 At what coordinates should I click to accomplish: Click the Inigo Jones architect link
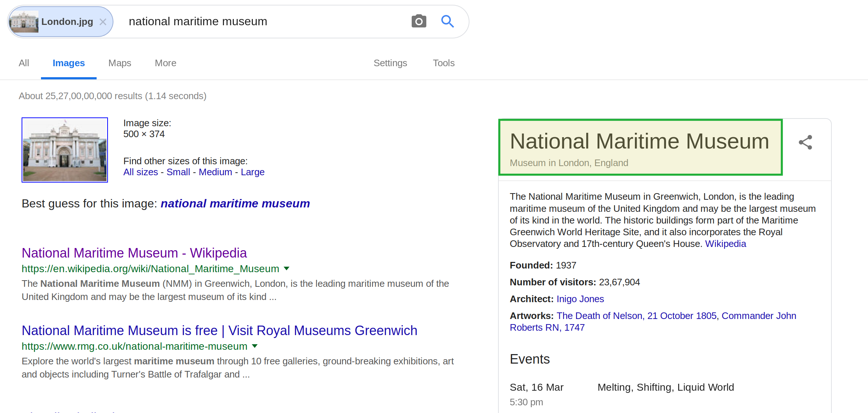tap(580, 299)
